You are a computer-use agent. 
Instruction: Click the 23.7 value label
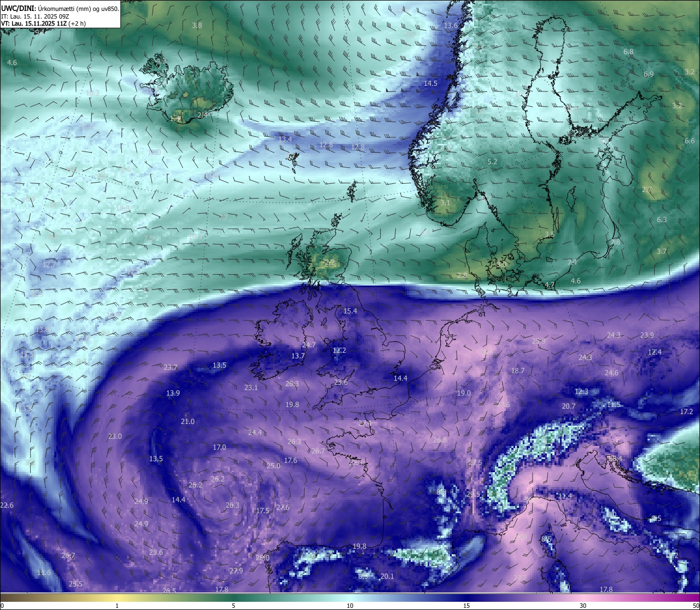click(x=171, y=367)
